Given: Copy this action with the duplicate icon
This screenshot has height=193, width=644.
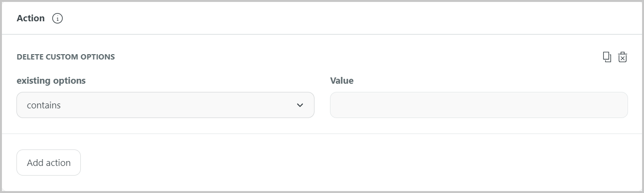Looking at the screenshot, I should tap(607, 57).
